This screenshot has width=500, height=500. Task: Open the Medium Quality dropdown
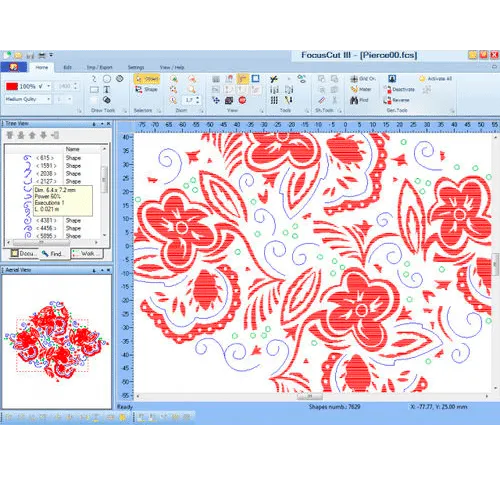tap(28, 99)
